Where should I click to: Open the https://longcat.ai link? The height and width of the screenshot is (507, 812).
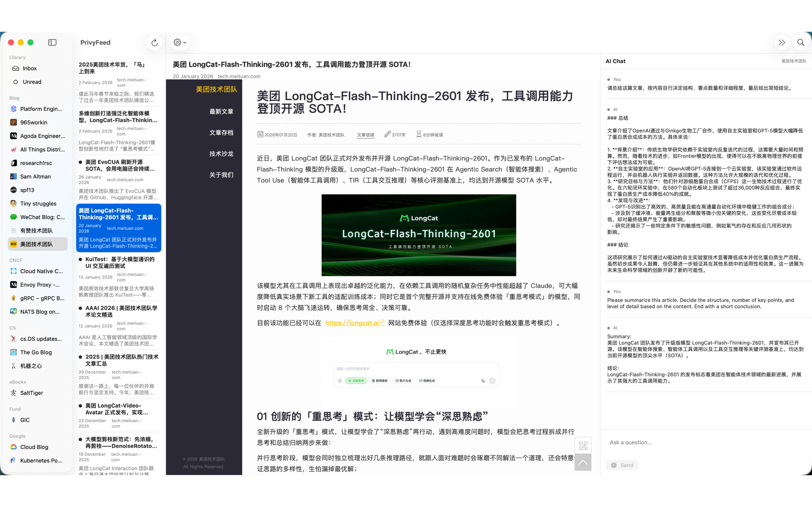coord(352,323)
